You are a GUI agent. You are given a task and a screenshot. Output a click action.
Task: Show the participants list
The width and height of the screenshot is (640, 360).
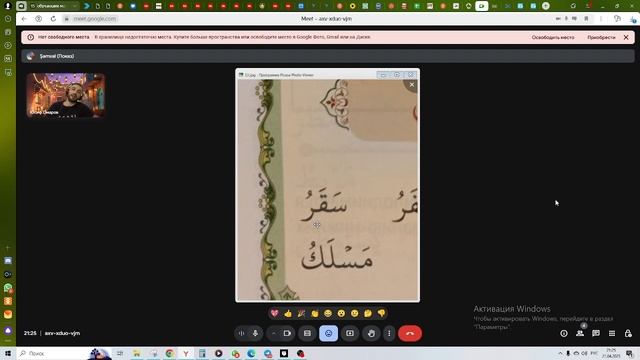(580, 333)
